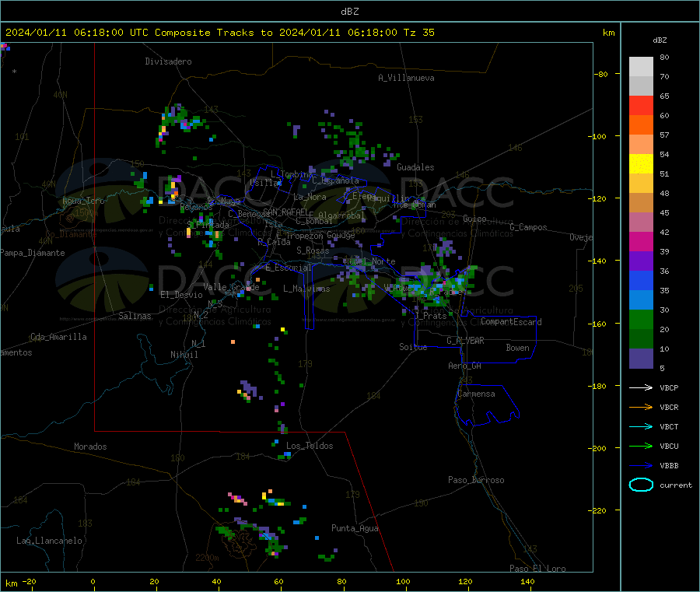Click the white VBCP arrow in legend
700x592 pixels.
click(x=641, y=387)
